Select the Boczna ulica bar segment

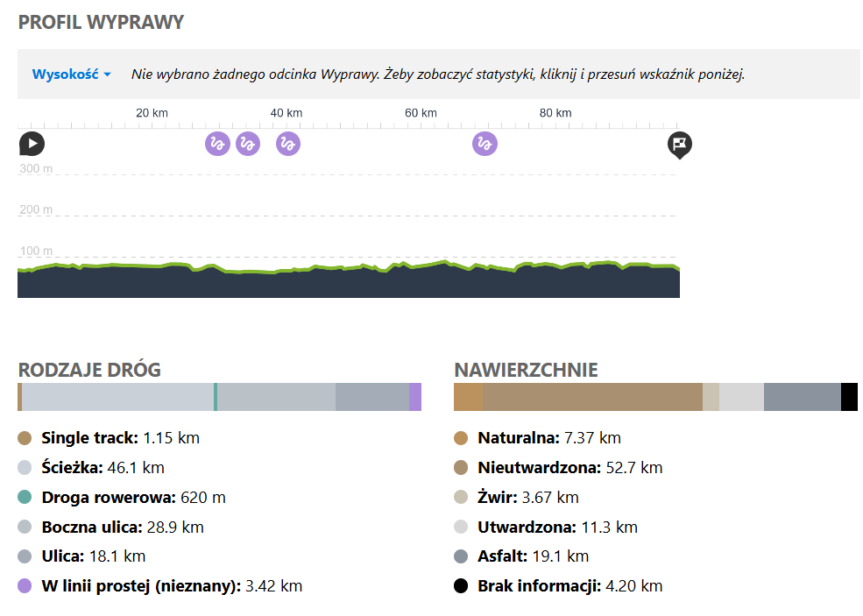click(x=276, y=396)
